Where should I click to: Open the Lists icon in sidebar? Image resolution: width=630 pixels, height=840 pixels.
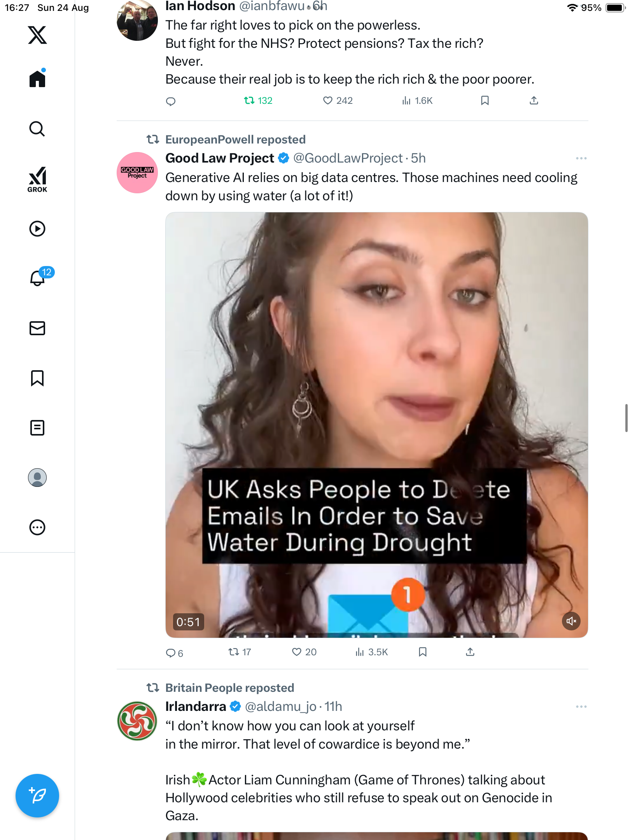[x=37, y=428]
